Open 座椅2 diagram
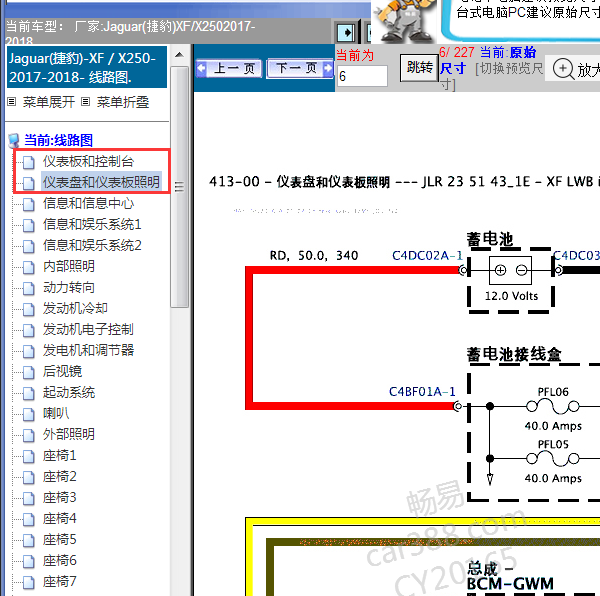This screenshot has width=600, height=596. click(59, 477)
